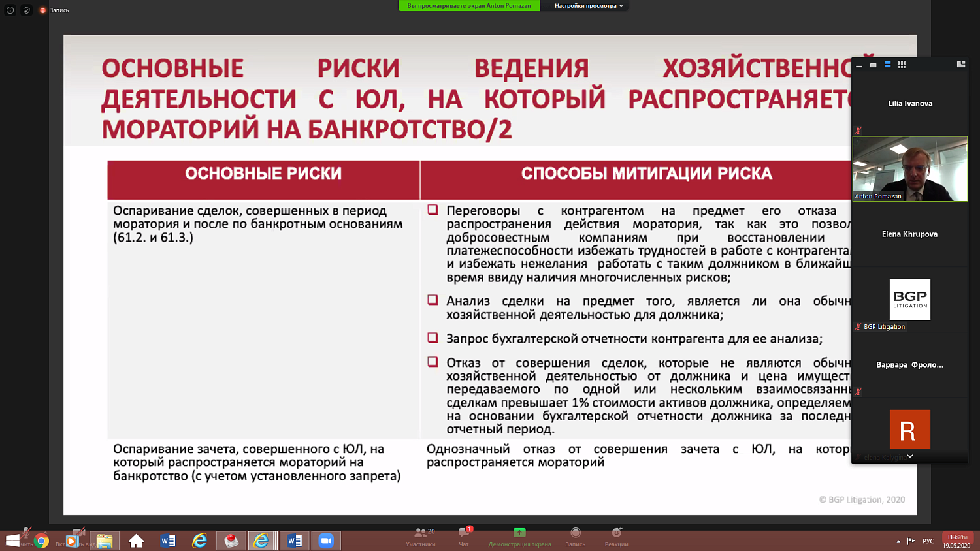Click the bullet box beside Отказ от совершения сделок

433,362
